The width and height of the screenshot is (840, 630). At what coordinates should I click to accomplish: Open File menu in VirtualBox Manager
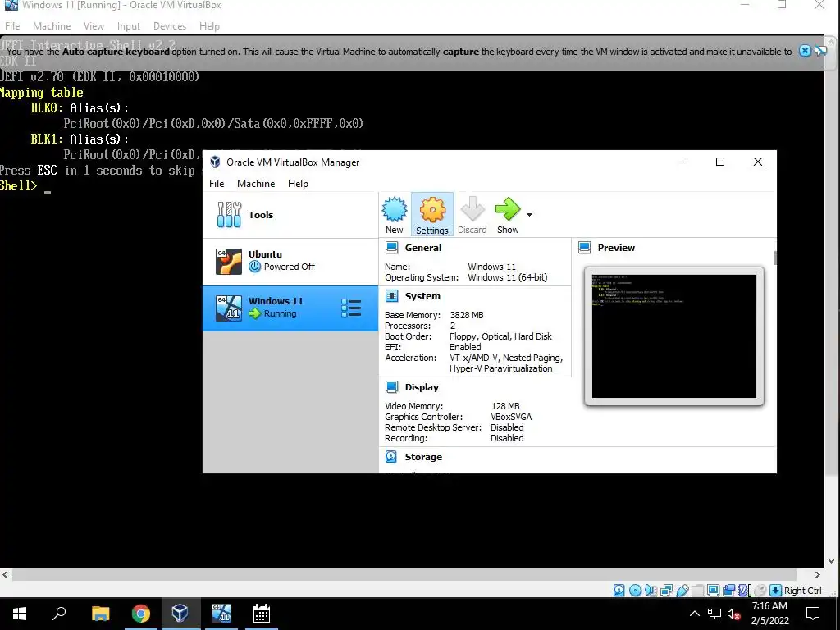click(217, 183)
